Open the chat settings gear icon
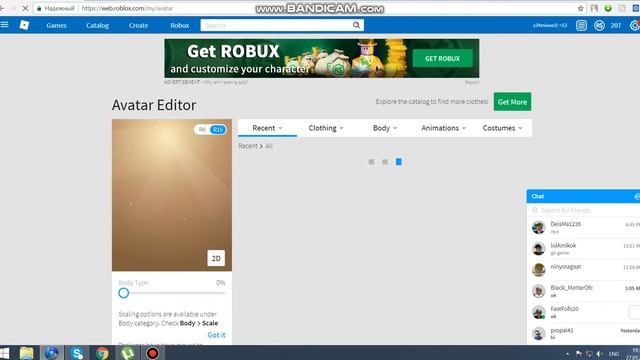The height and width of the screenshot is (360, 640). [x=637, y=196]
